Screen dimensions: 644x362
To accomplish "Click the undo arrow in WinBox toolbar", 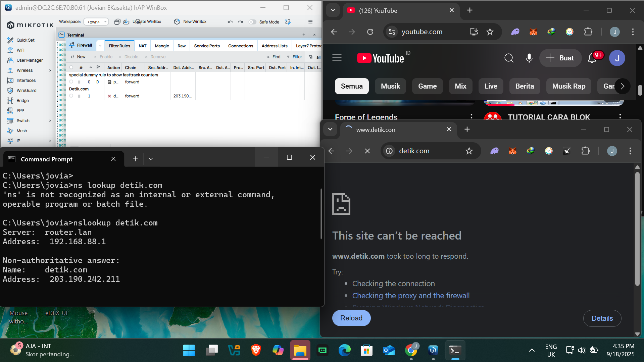I will pyautogui.click(x=230, y=22).
